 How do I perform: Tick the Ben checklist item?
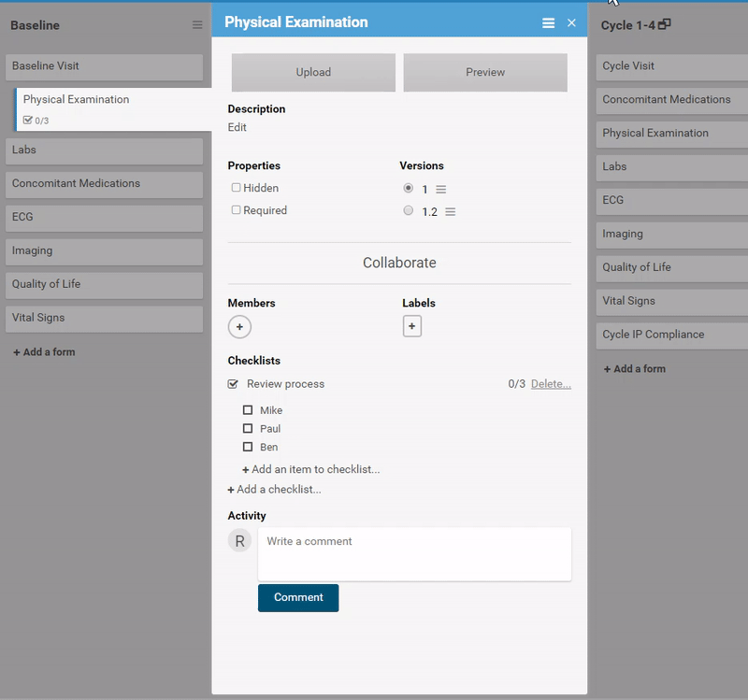click(x=248, y=447)
